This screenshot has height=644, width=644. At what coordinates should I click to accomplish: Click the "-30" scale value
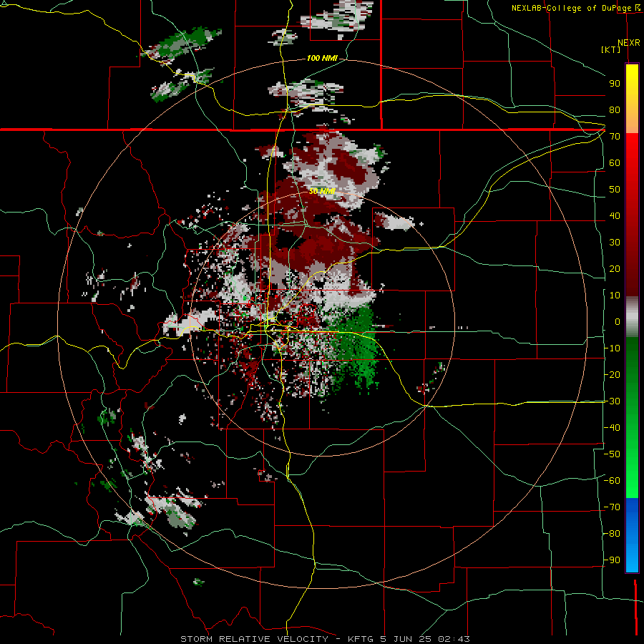pos(613,401)
